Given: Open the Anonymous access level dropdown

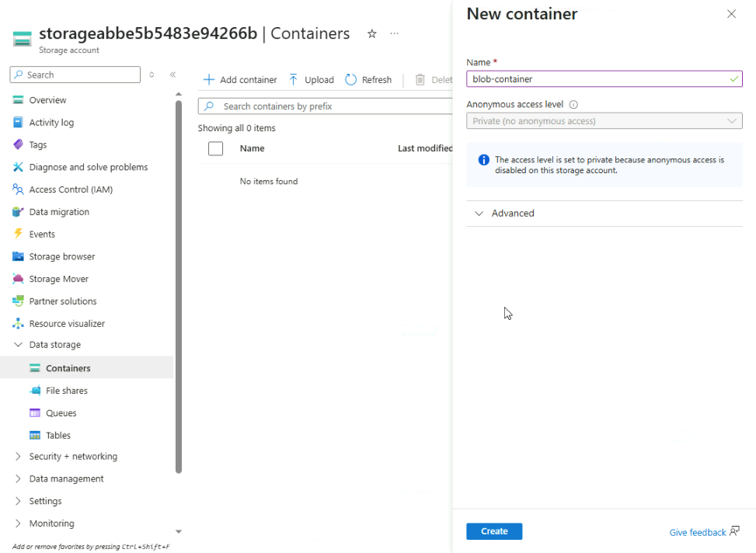Looking at the screenshot, I should click(604, 121).
